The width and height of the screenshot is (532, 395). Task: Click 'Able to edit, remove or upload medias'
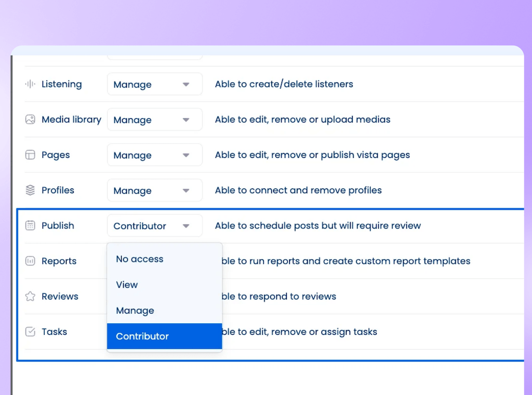[303, 119]
